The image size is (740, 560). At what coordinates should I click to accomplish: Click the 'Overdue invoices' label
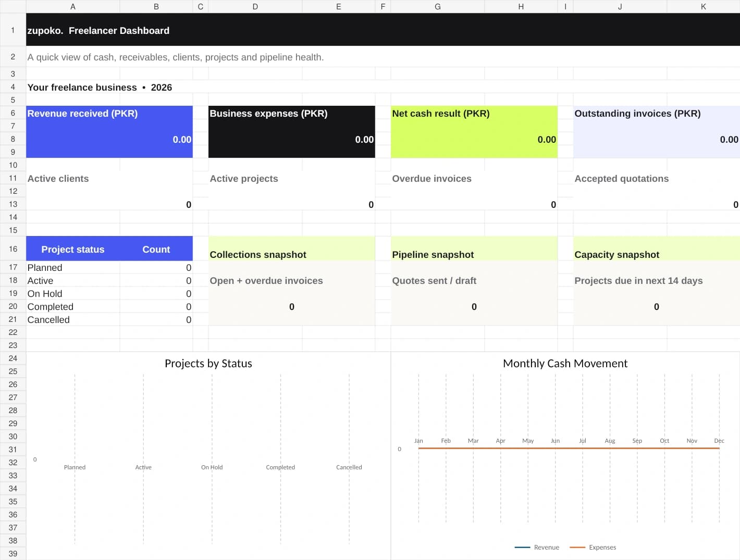431,179
